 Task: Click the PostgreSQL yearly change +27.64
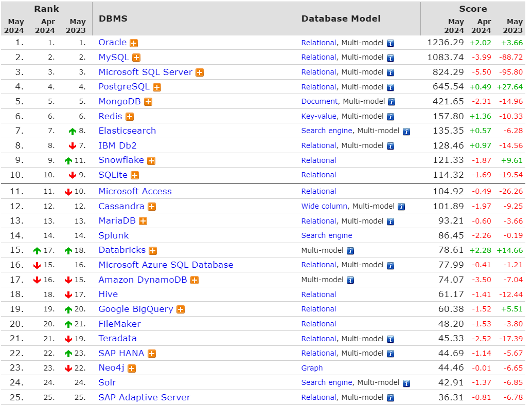click(509, 87)
